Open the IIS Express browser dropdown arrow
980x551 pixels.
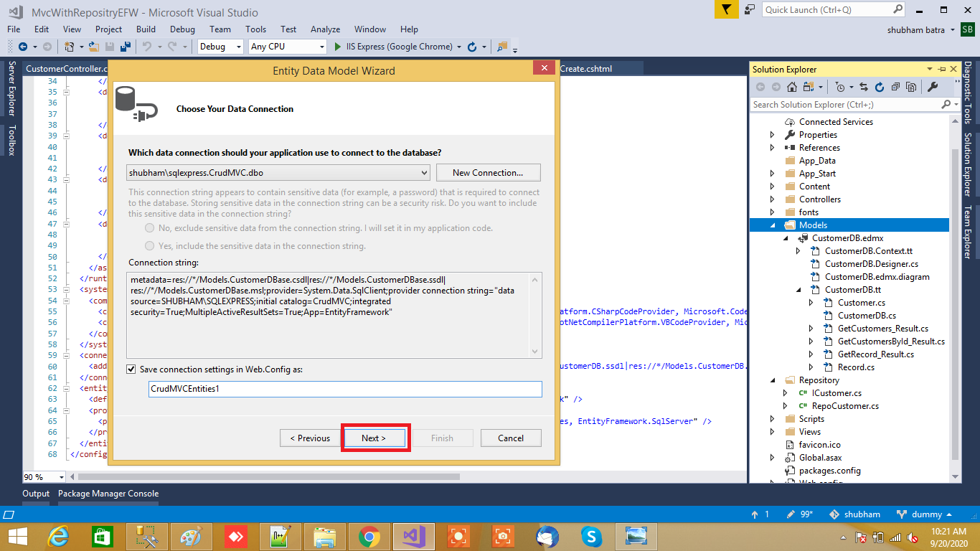click(x=459, y=47)
